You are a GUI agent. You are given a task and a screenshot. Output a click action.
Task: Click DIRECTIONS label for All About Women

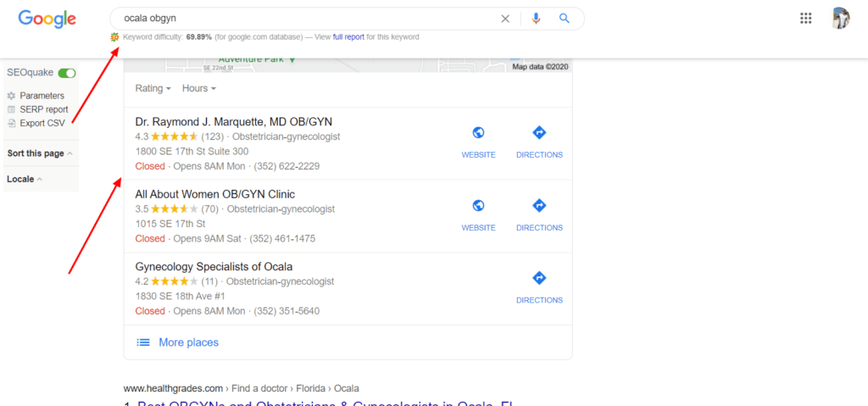point(539,228)
